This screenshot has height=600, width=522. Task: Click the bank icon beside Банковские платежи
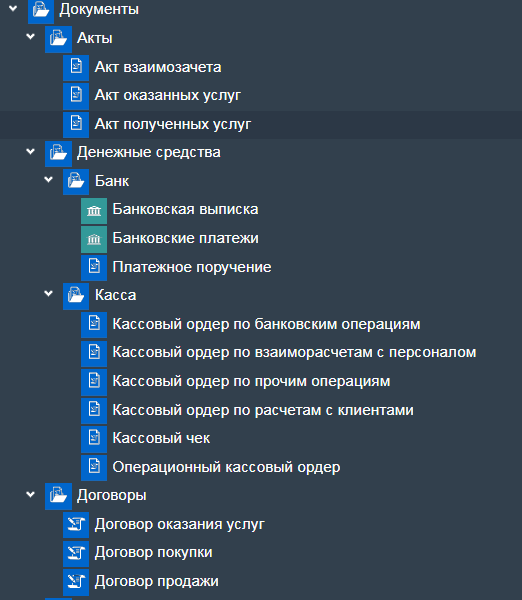pos(94,239)
